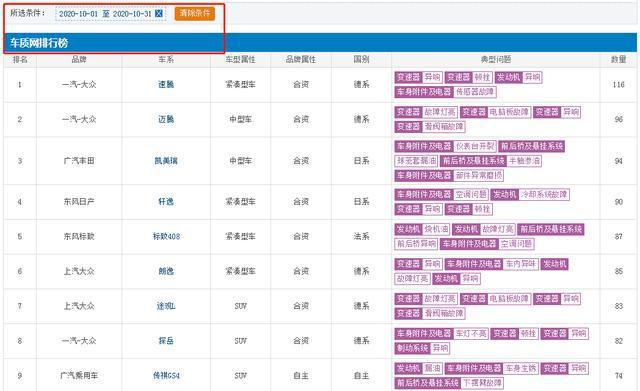Click the 半轴渗油 tag for 凯美瑞
The width and height of the screenshot is (640, 391).
[524, 161]
